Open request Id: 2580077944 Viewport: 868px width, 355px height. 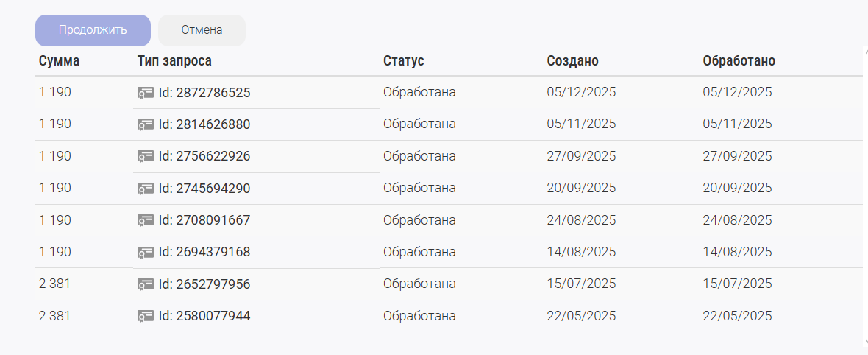coord(204,317)
